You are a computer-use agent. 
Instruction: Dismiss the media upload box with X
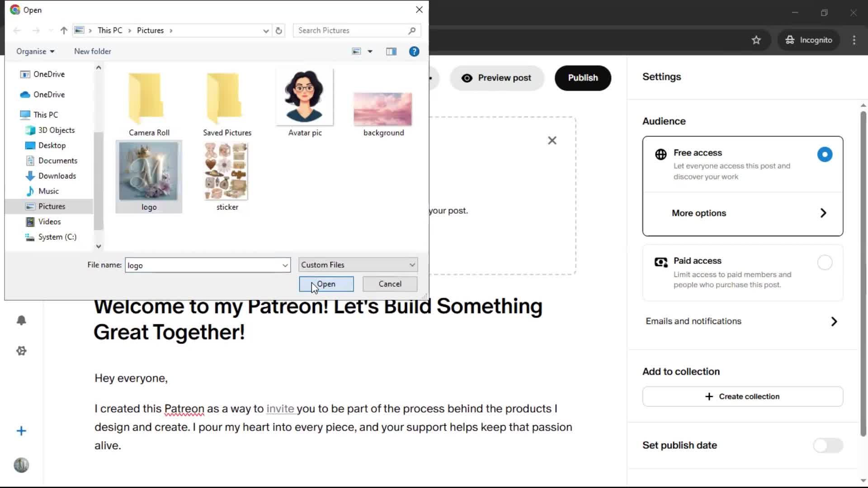552,141
